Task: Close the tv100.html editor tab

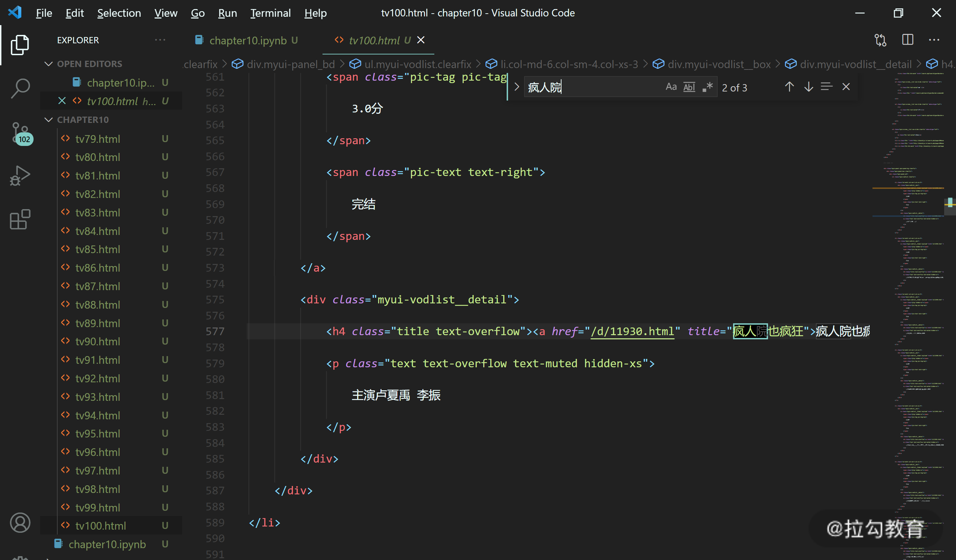Action: pyautogui.click(x=421, y=40)
